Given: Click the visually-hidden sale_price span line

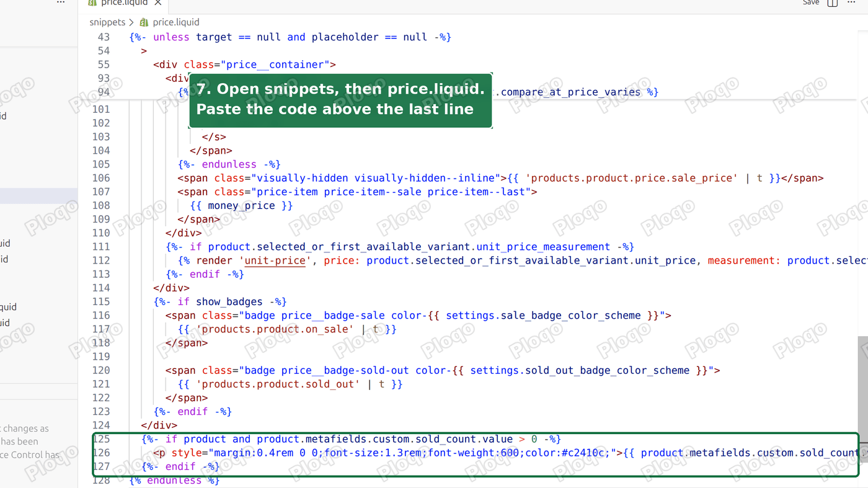Looking at the screenshot, I should click(500, 178).
